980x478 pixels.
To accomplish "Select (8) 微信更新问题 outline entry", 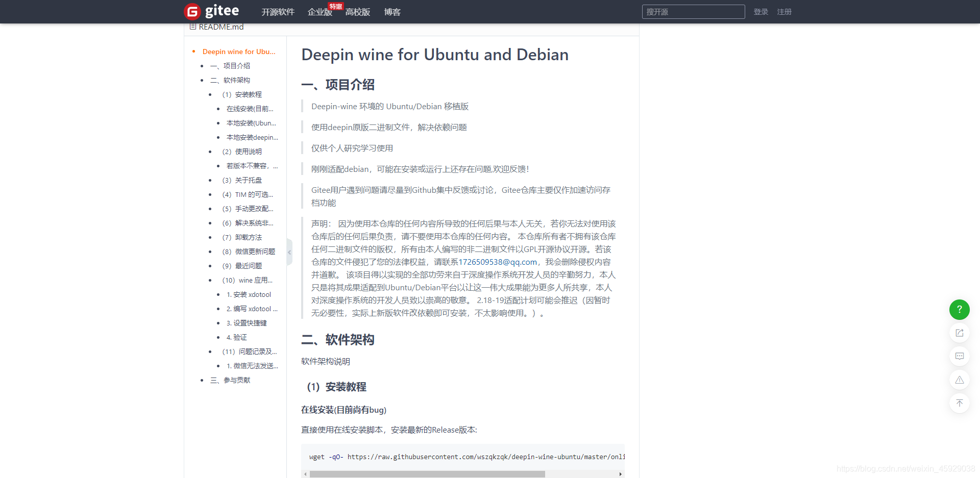I will click(249, 251).
